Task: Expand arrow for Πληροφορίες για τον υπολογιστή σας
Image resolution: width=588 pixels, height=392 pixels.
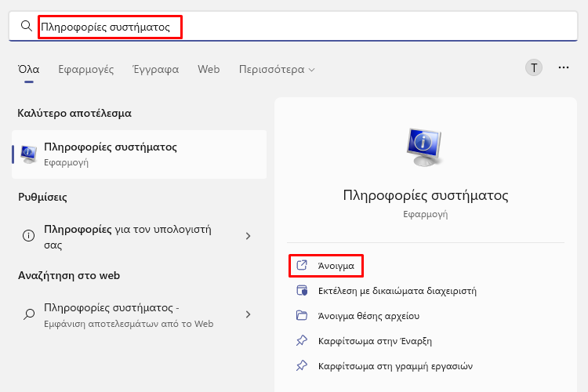Action: pos(248,236)
